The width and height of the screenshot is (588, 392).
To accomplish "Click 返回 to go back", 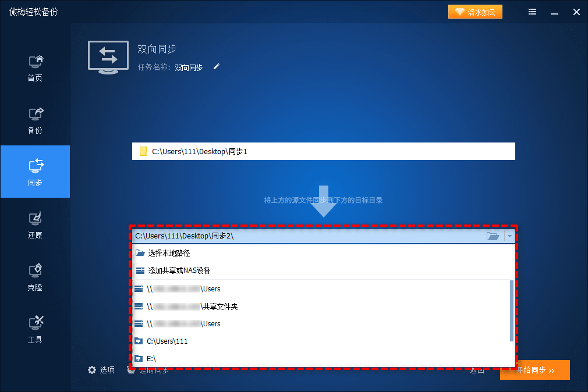I will 476,369.
